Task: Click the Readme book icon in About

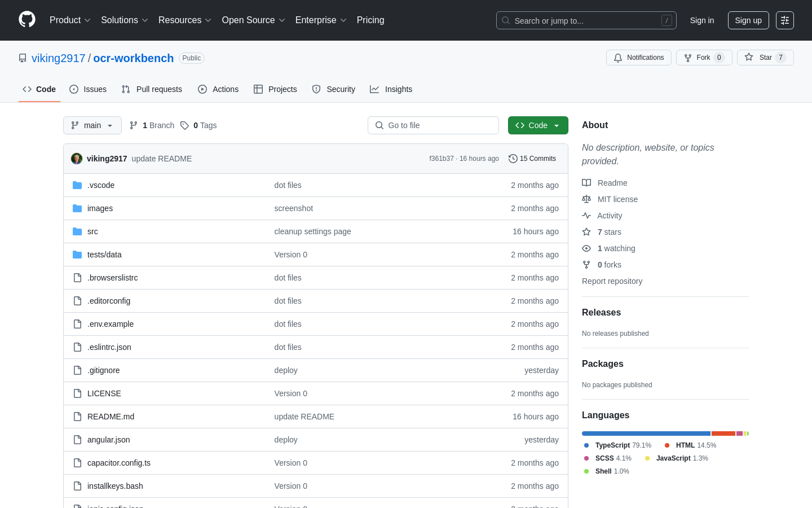Action: [586, 183]
